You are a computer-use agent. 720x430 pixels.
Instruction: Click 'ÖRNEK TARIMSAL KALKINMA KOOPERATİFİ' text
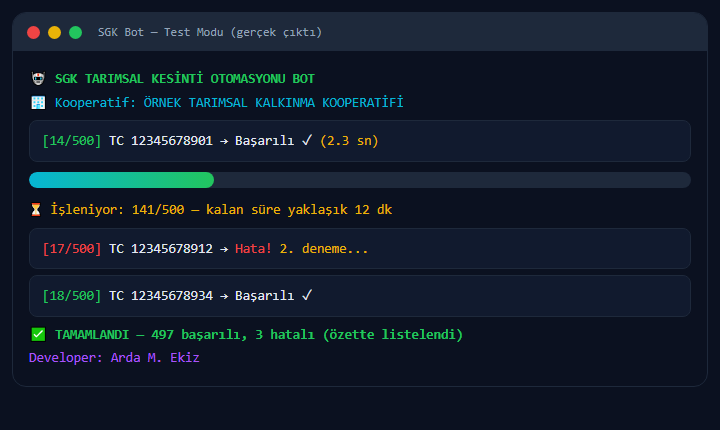pyautogui.click(x=273, y=102)
